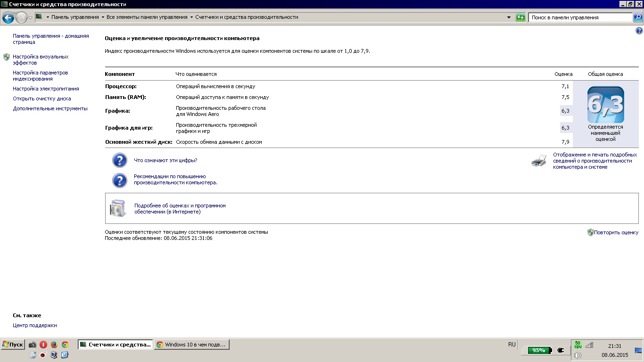Click question icon beside Что означают эти цифры
This screenshot has height=362, width=644.
click(120, 160)
